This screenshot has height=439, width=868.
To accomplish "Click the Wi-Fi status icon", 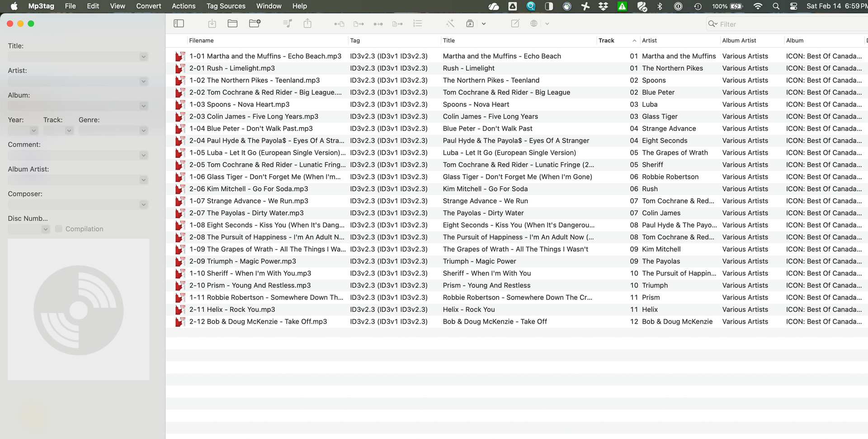I will (758, 6).
